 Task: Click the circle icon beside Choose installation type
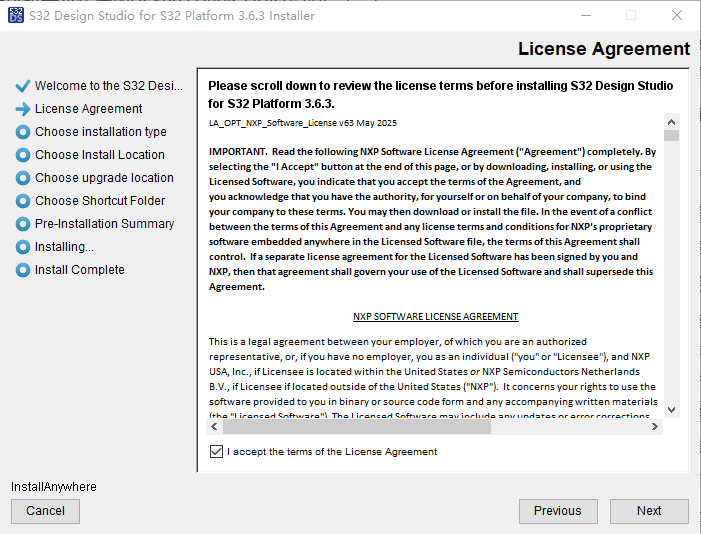(22, 132)
